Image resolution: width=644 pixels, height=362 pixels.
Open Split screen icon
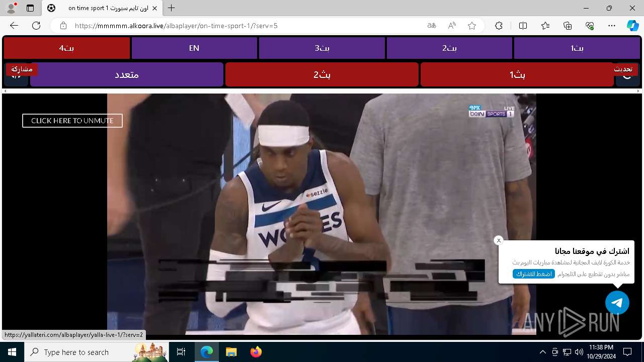523,26
